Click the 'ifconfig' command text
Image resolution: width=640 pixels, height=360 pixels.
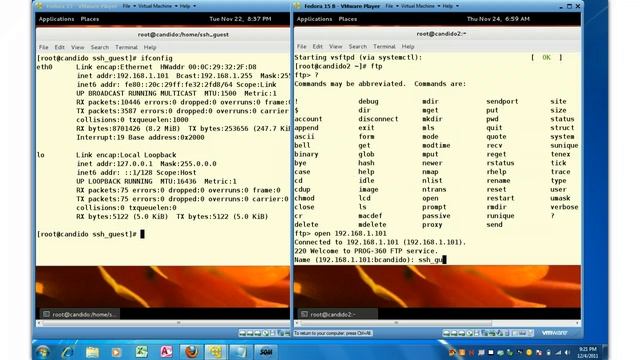tap(157, 58)
